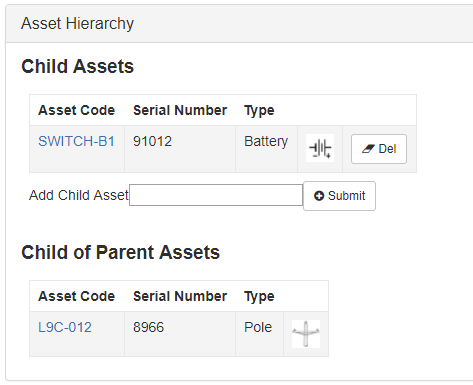This screenshot has width=473, height=385.
Task: Submit the new child asset
Action: [339, 196]
